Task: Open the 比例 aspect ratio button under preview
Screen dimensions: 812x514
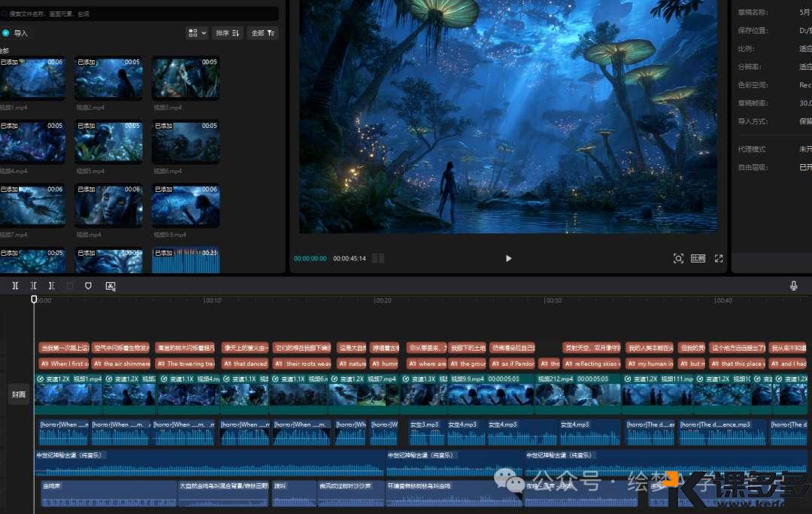Action: pos(698,258)
